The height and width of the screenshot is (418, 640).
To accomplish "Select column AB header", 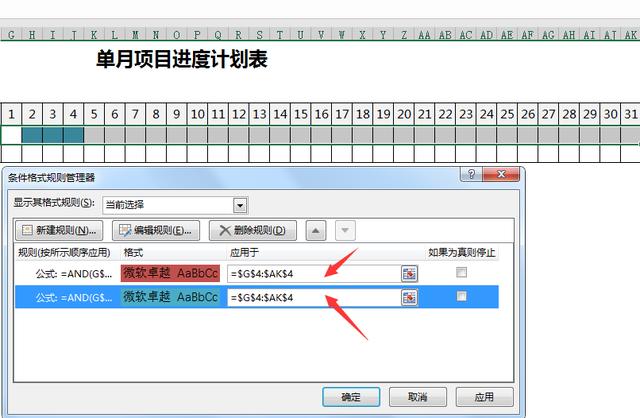I will (x=445, y=35).
